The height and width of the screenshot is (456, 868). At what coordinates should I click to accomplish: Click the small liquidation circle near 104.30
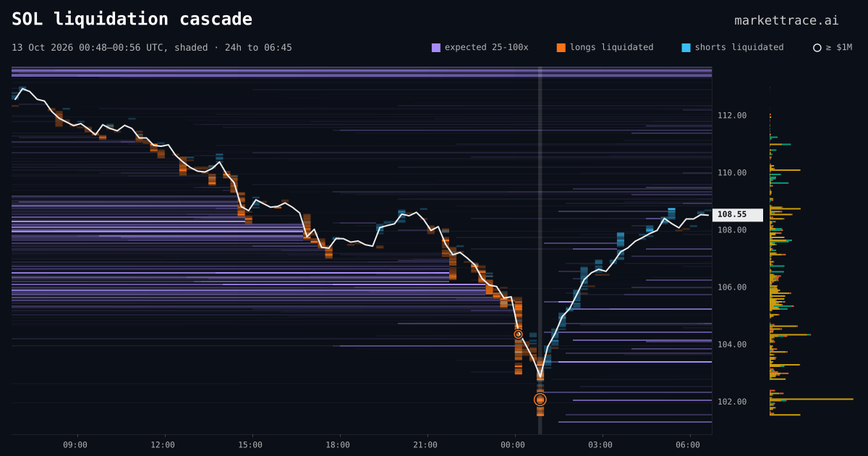coord(518,334)
